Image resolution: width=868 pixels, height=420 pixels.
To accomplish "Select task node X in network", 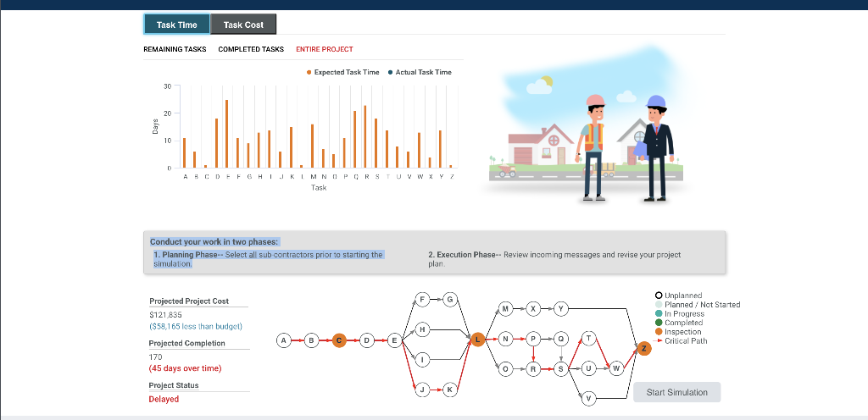I will point(533,309).
